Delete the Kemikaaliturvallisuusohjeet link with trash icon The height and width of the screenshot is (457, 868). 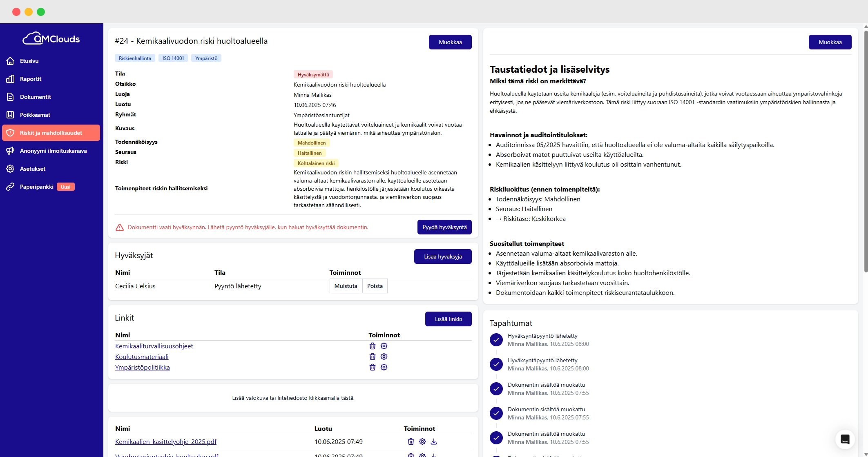(373, 346)
